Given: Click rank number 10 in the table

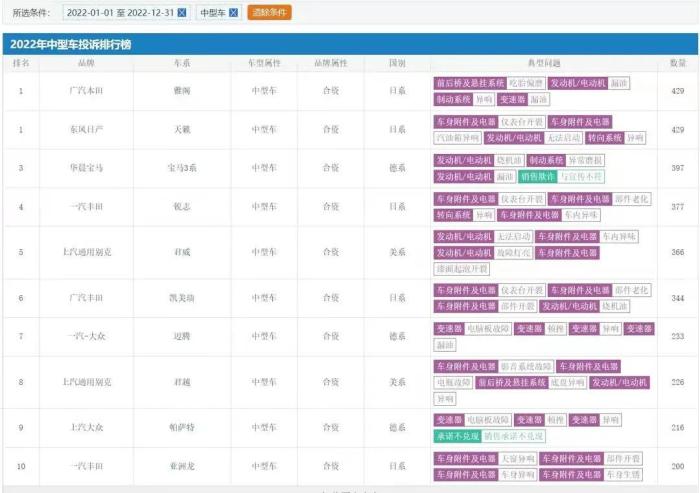Looking at the screenshot, I should (21, 466).
